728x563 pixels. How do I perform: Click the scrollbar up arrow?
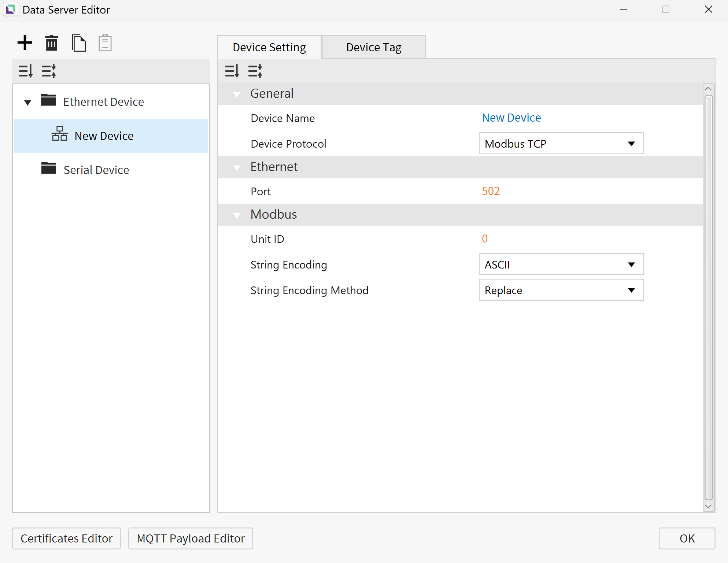pyautogui.click(x=709, y=89)
